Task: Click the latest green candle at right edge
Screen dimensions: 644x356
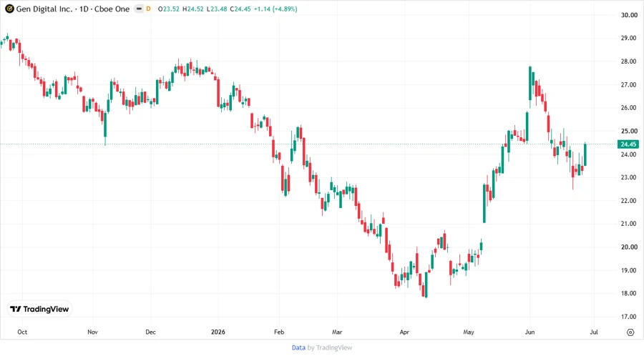Action: [x=585, y=154]
